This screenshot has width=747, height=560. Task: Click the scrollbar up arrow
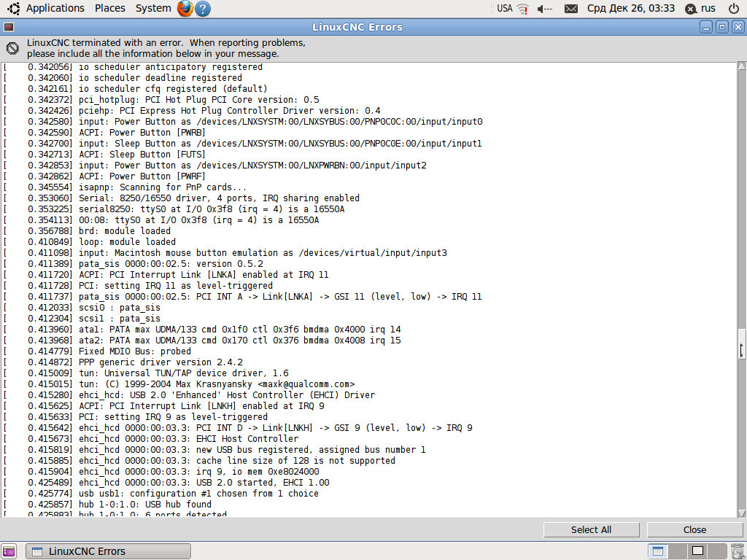(742, 66)
